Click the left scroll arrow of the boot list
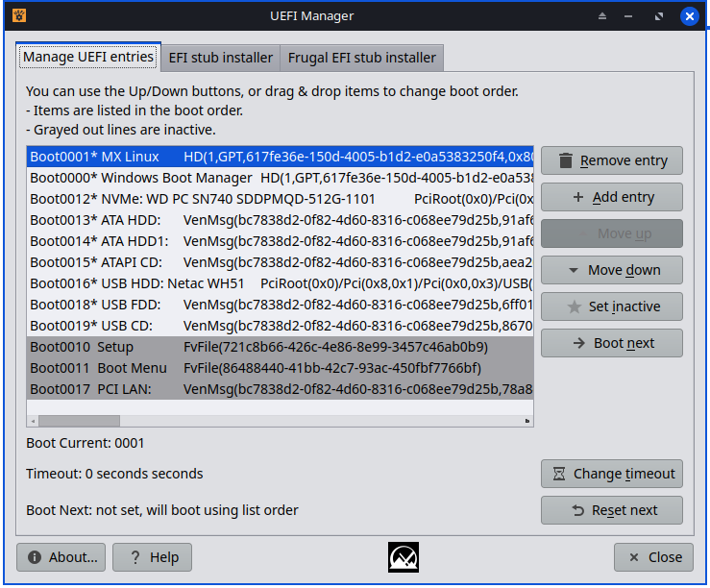This screenshot has width=710, height=588. click(33, 421)
